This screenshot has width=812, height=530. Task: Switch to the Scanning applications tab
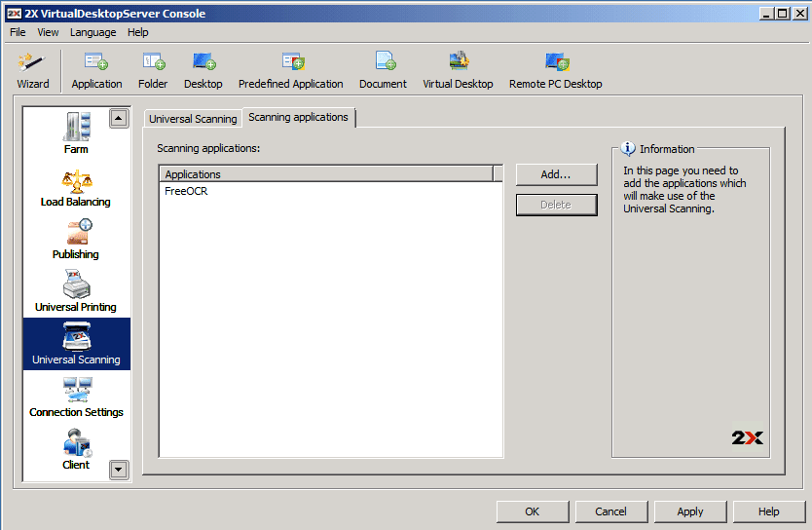[x=298, y=117]
